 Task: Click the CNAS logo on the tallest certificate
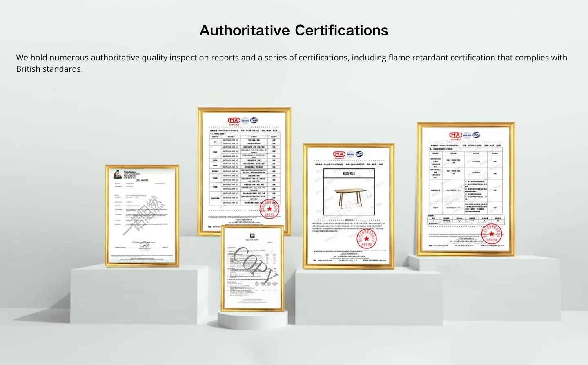254,120
